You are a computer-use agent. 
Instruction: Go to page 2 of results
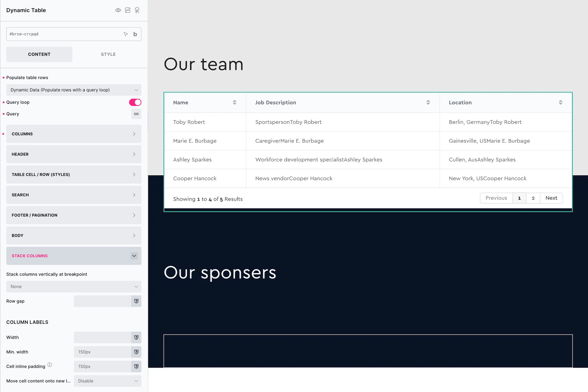533,198
